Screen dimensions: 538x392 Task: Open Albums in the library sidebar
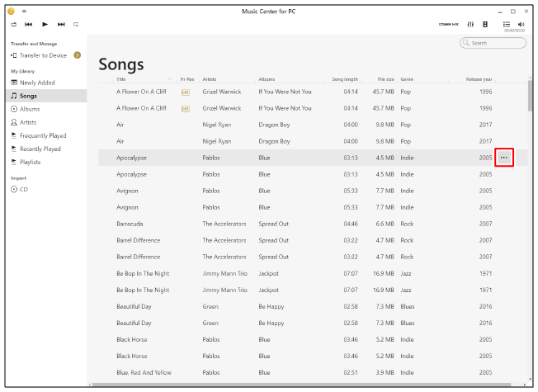[29, 109]
